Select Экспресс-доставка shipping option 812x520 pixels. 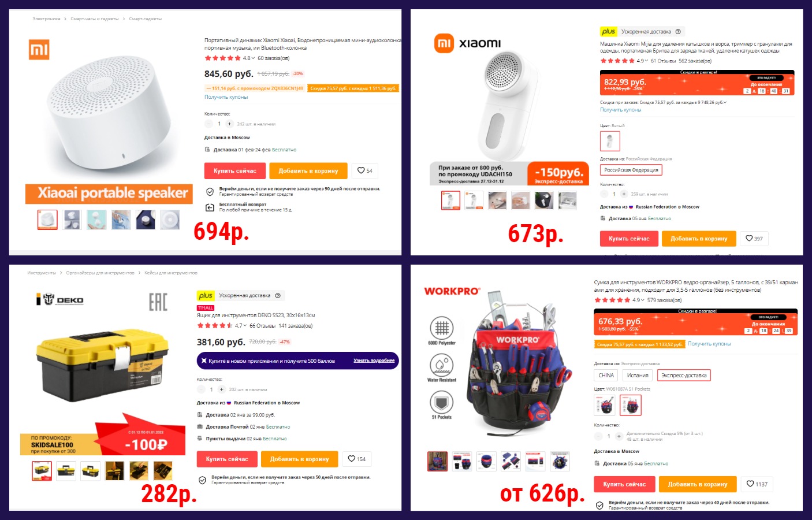(x=684, y=376)
